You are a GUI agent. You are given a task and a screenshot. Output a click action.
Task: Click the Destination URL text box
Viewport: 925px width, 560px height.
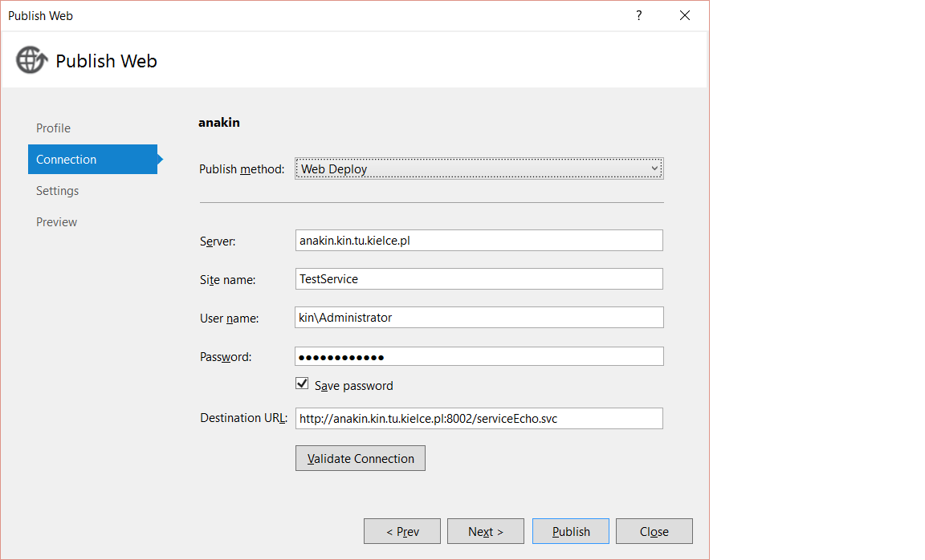coord(479,419)
